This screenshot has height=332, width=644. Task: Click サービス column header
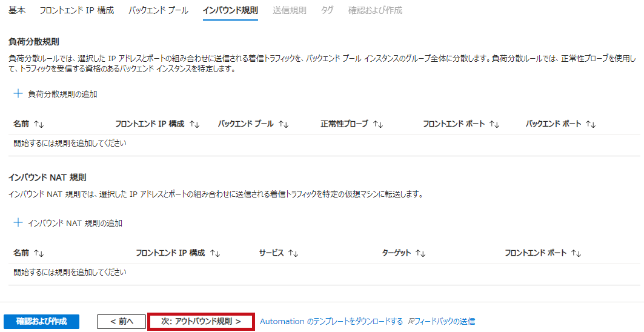tap(271, 253)
